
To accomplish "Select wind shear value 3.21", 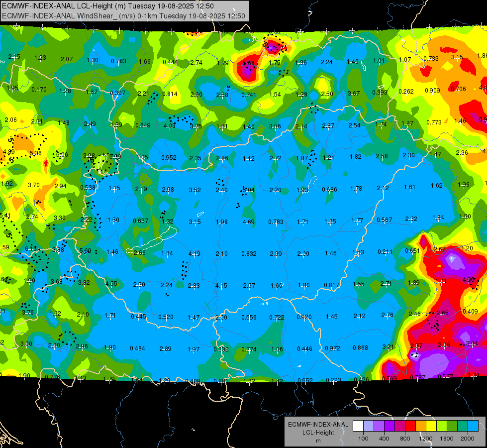I will tap(388, 346).
